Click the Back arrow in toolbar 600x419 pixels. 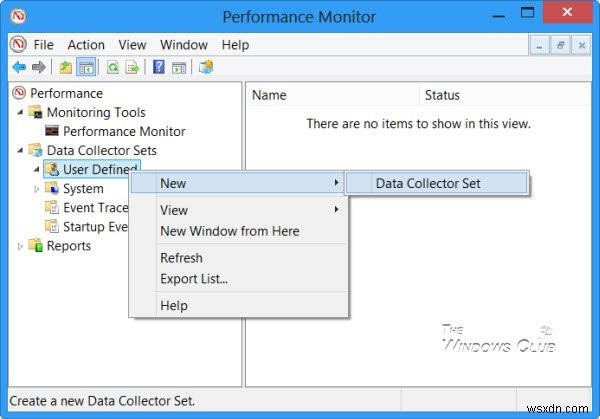18,67
